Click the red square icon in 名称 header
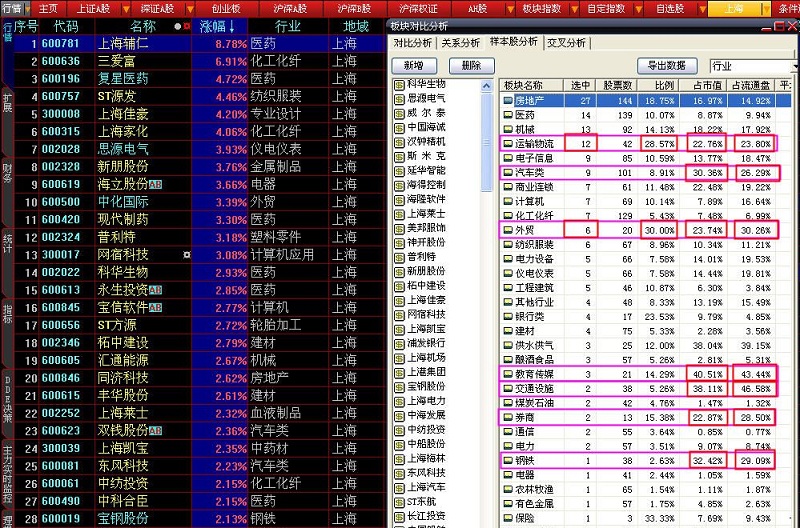Viewport: 800px width, 528px height. [187, 27]
